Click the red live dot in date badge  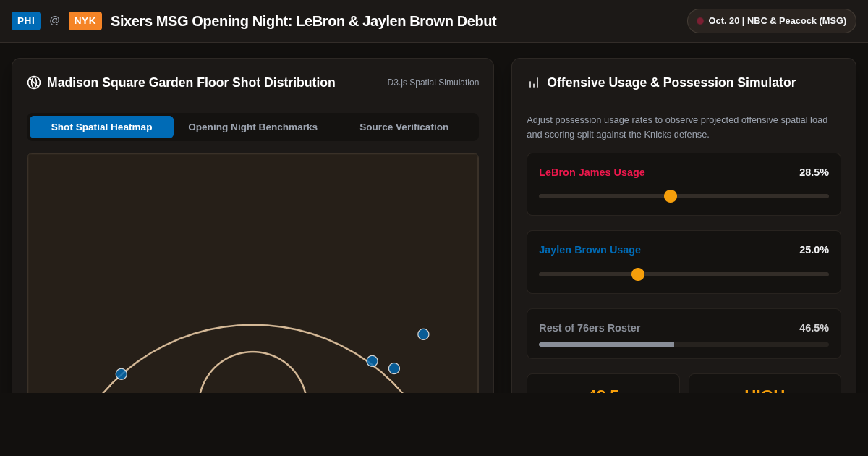[x=700, y=21]
